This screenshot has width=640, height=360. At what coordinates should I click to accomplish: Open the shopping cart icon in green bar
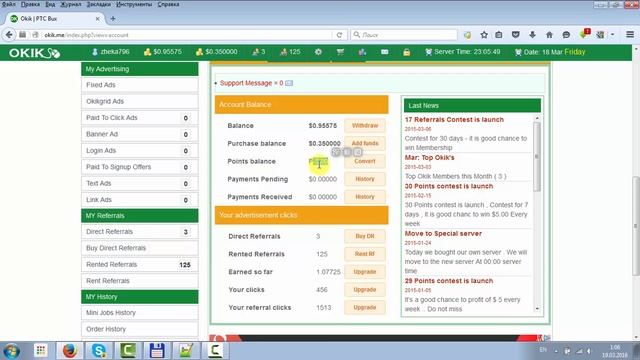[x=340, y=52]
